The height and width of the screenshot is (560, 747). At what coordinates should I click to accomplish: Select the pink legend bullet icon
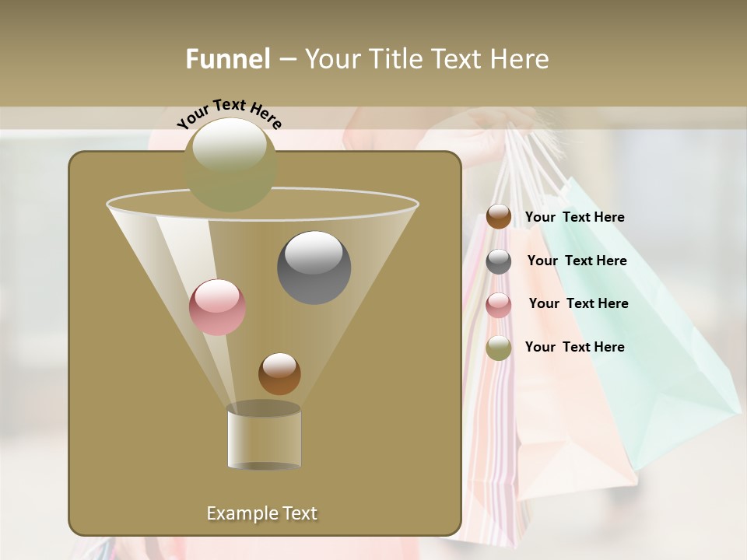point(497,304)
